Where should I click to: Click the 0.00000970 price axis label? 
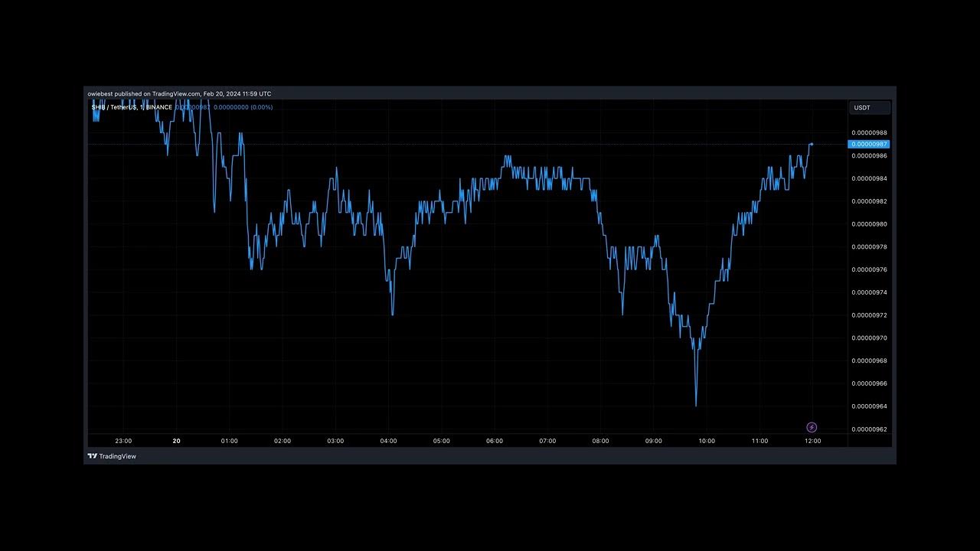[x=869, y=337]
